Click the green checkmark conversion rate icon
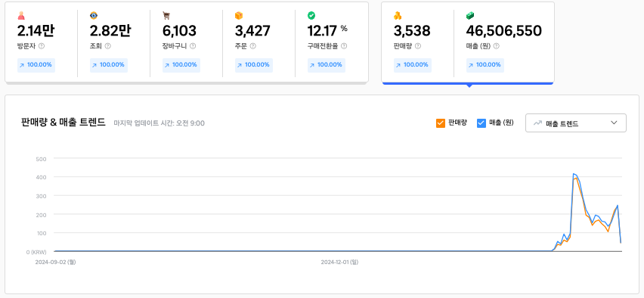644x298 pixels. click(311, 16)
